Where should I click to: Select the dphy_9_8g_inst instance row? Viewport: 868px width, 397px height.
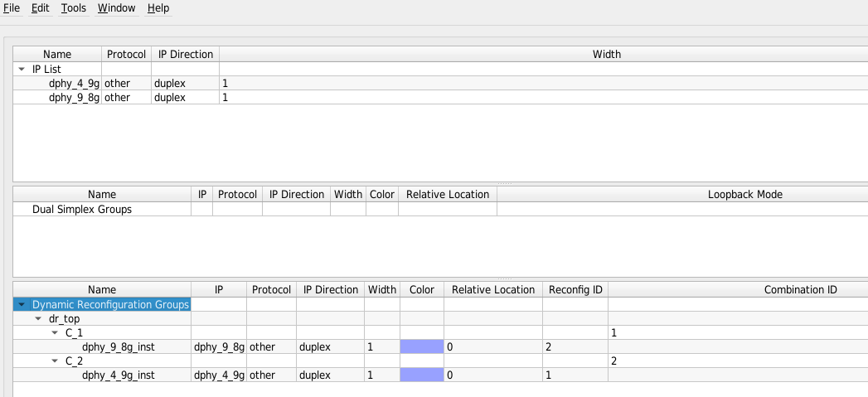(x=119, y=347)
